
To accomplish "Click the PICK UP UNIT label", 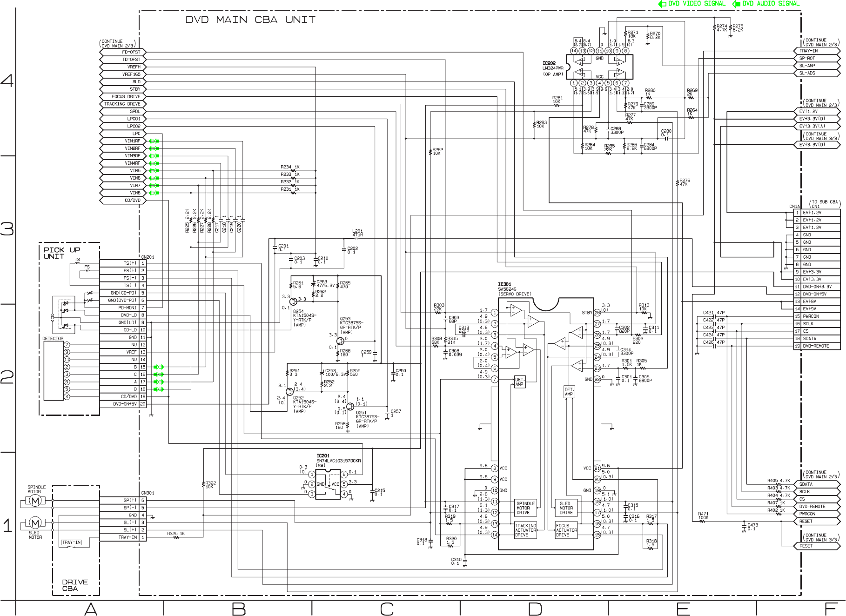I will point(62,253).
